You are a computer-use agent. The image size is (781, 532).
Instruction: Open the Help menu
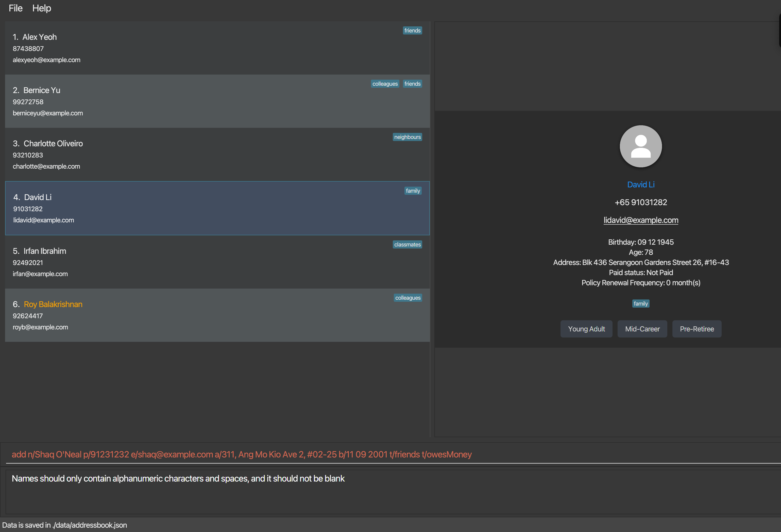[x=41, y=8]
